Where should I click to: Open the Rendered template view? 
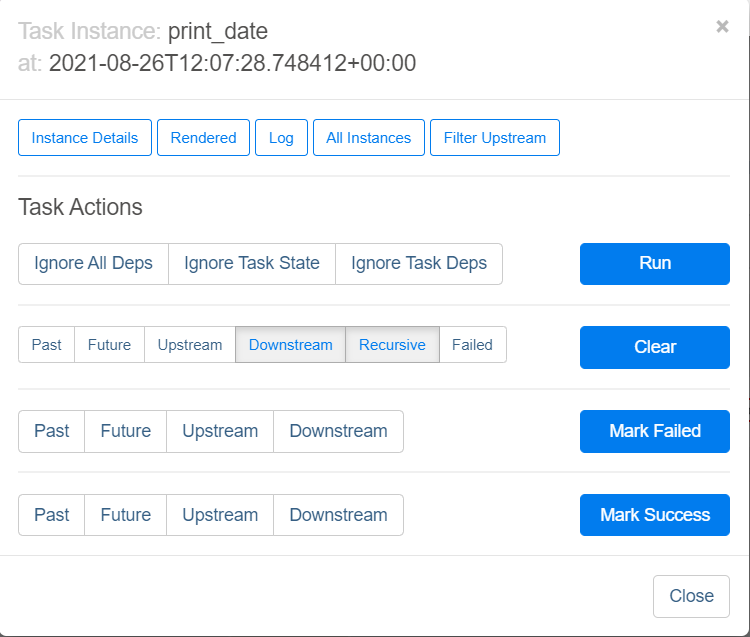coord(203,138)
